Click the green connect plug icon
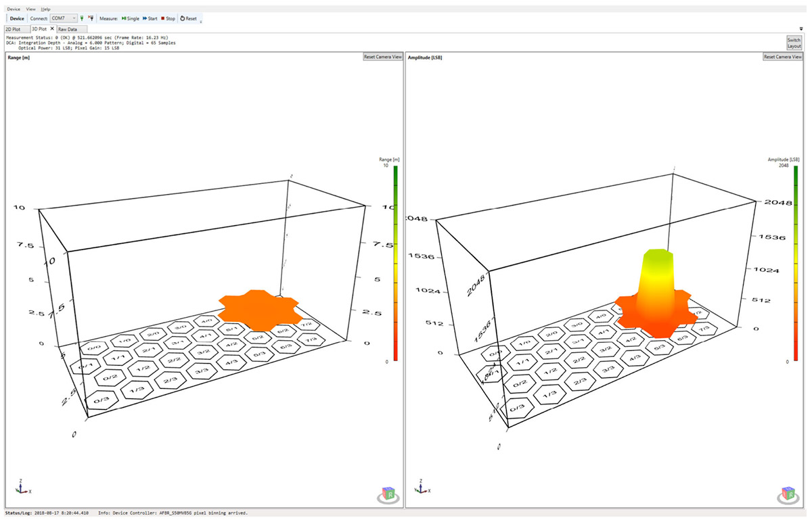The height and width of the screenshot is (522, 812). click(x=82, y=18)
